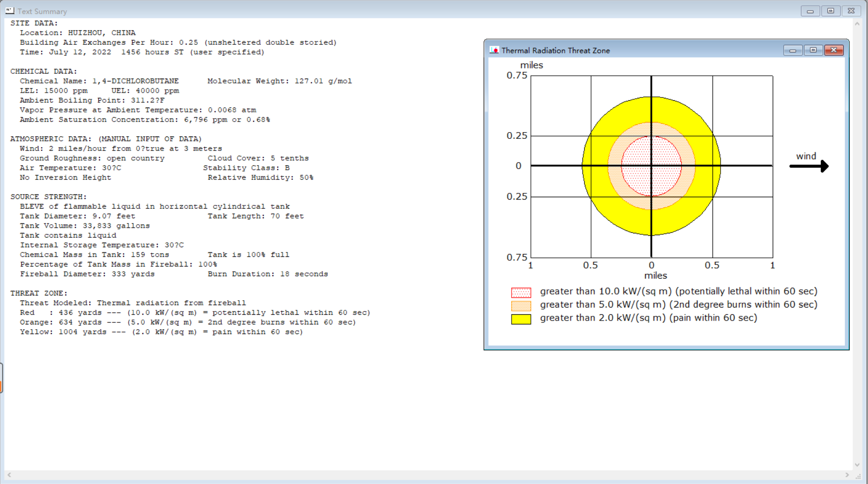This screenshot has height=484, width=868.
Task: Click 'Building Air Exchanges Per Hour: 0.25' line
Action: 178,42
